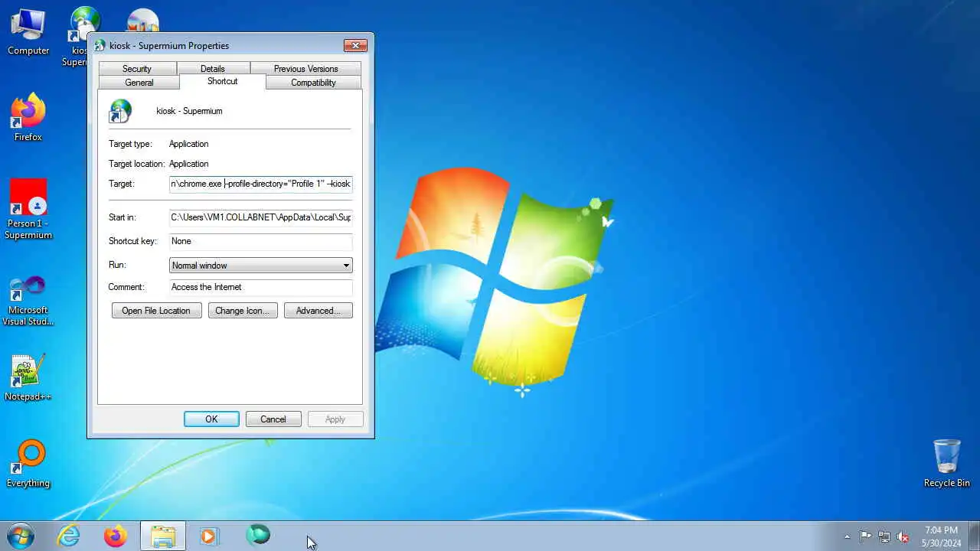Switch to the Compatibility tab
The image size is (980, 551).
pyautogui.click(x=313, y=83)
